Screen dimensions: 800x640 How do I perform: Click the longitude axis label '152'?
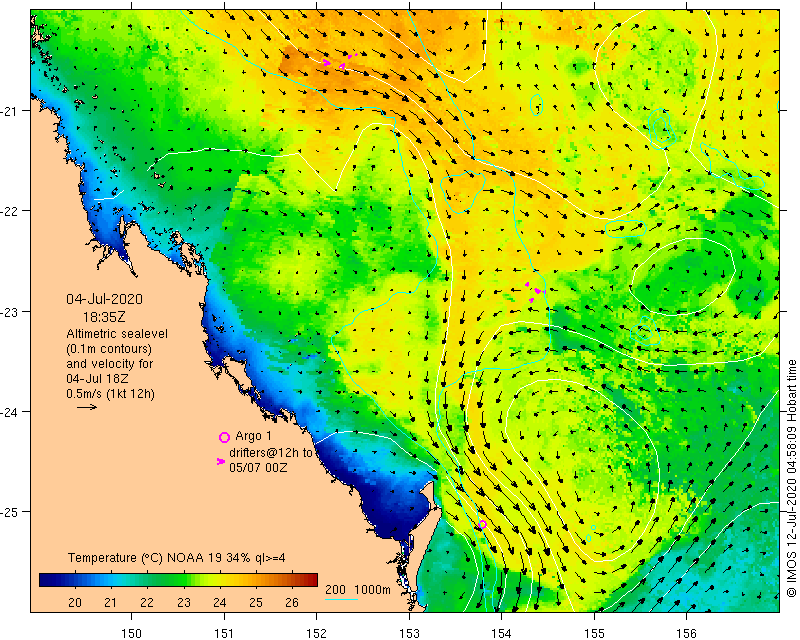tap(316, 633)
